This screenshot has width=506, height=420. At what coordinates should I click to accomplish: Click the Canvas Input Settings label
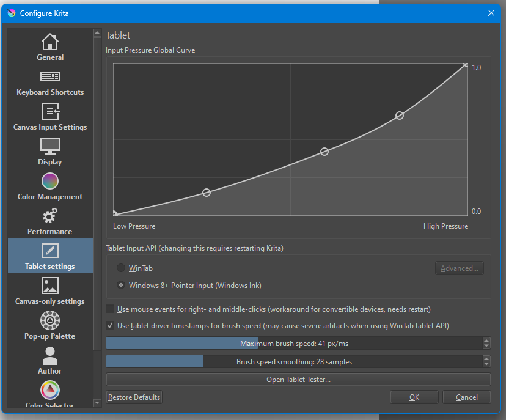[x=50, y=127]
